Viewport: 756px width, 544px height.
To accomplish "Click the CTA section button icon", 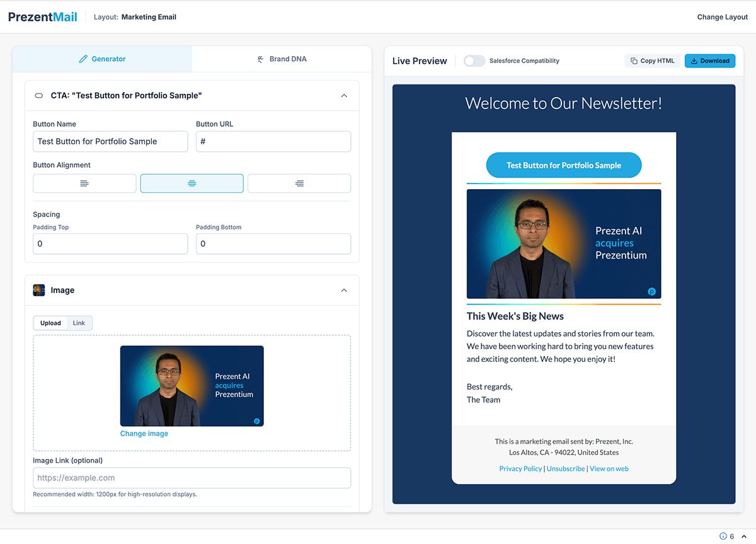I will click(x=39, y=96).
